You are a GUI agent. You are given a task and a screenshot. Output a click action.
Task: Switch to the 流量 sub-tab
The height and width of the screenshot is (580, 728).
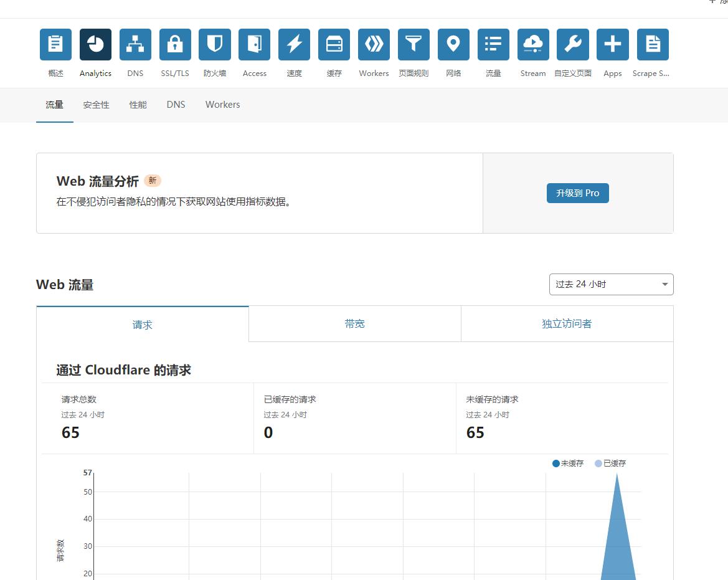pyautogui.click(x=54, y=105)
